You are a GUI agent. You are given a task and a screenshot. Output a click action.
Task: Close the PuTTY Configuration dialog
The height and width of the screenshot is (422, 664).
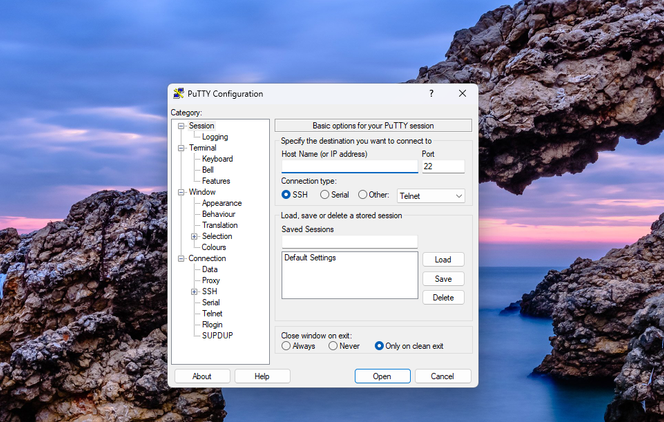pos(462,94)
